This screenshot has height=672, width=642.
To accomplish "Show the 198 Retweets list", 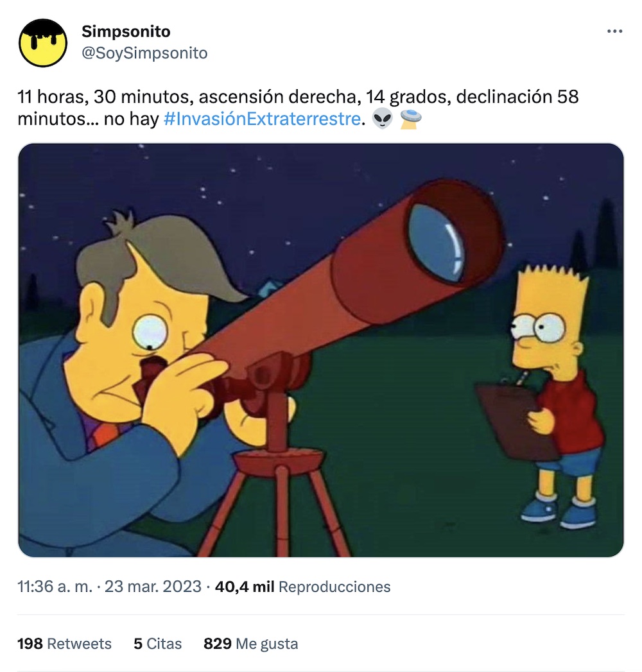I will click(64, 644).
